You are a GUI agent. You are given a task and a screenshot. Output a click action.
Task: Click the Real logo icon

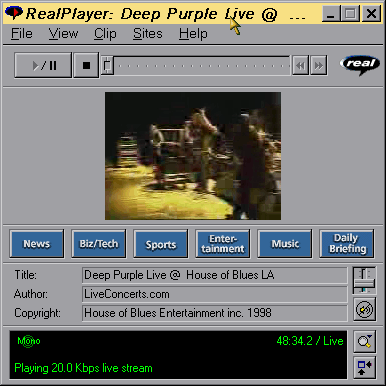coord(360,64)
